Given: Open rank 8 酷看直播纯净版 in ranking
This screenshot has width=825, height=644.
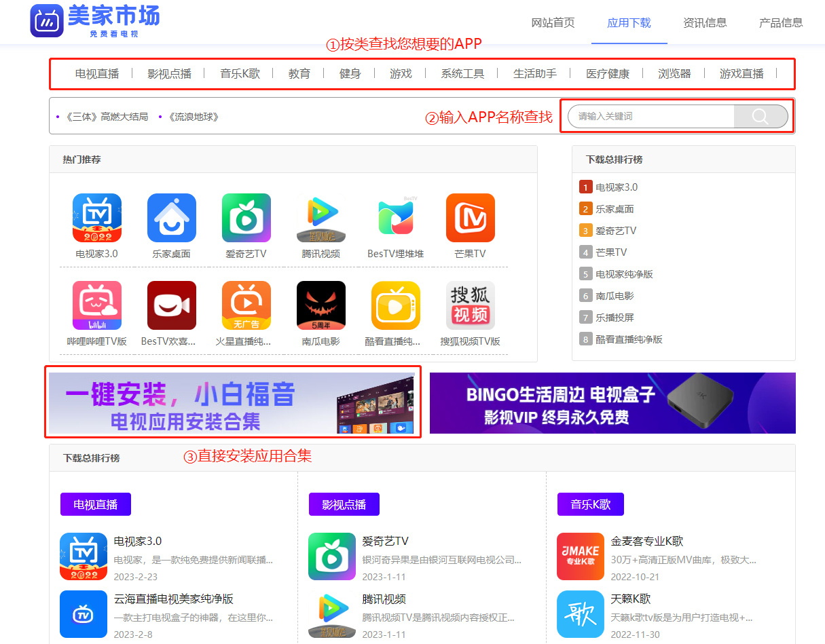Looking at the screenshot, I should tap(629, 339).
